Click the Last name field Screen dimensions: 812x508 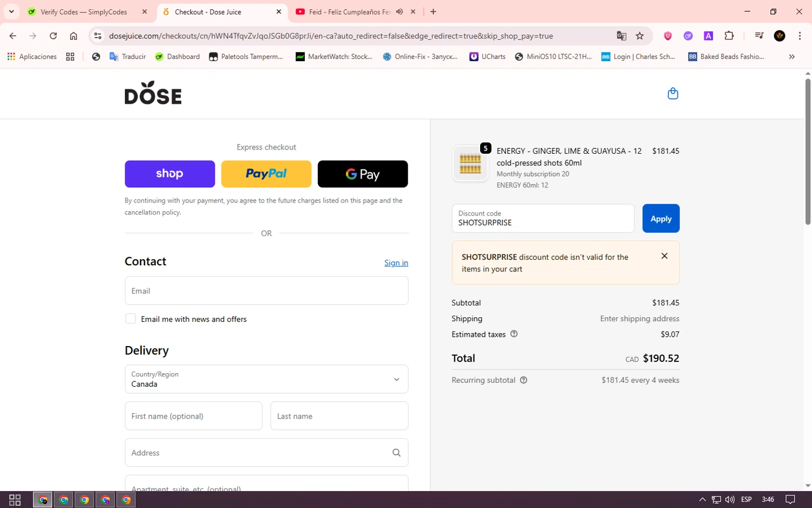(x=339, y=416)
